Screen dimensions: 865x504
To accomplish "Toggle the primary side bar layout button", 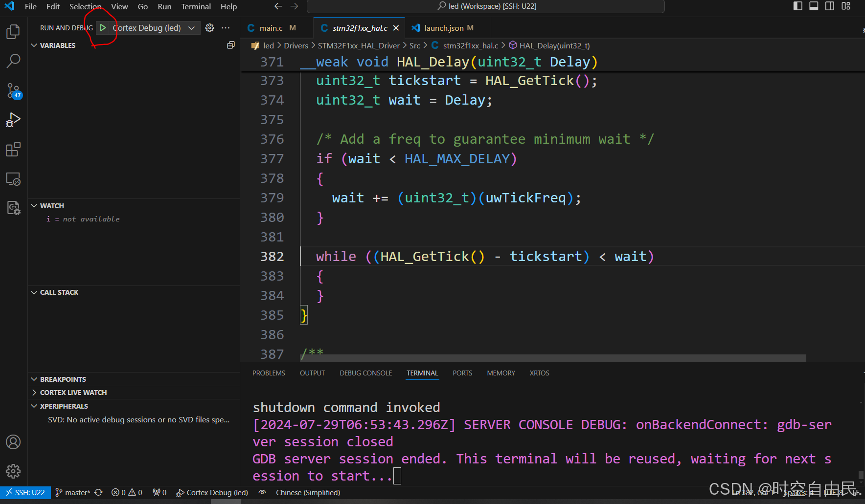I will click(x=797, y=6).
